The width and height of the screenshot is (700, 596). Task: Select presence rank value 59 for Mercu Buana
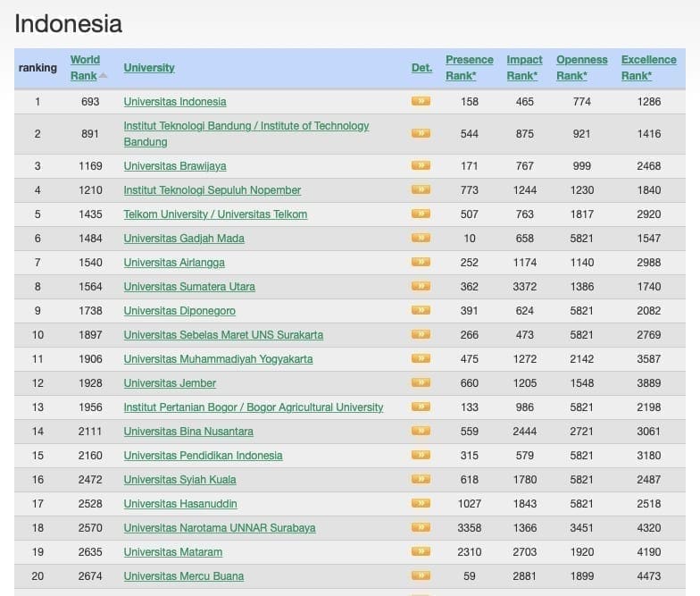pyautogui.click(x=470, y=575)
